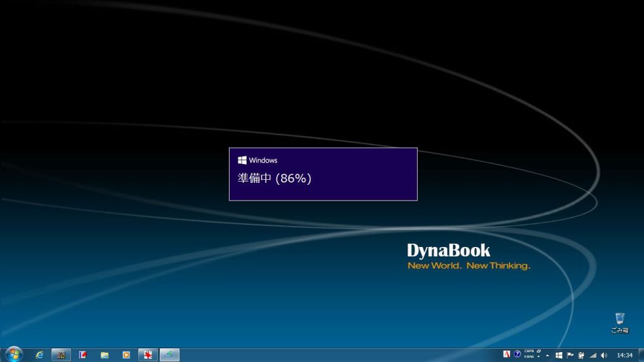The image size is (644, 362).
Task: Launch Internet Explorer from the taskbar
Action: click(x=40, y=355)
